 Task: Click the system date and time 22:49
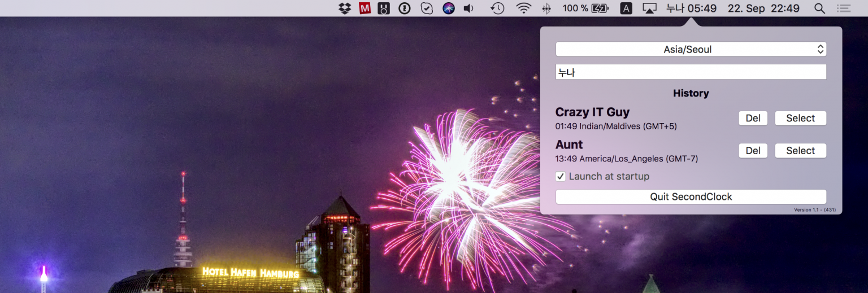(x=763, y=8)
